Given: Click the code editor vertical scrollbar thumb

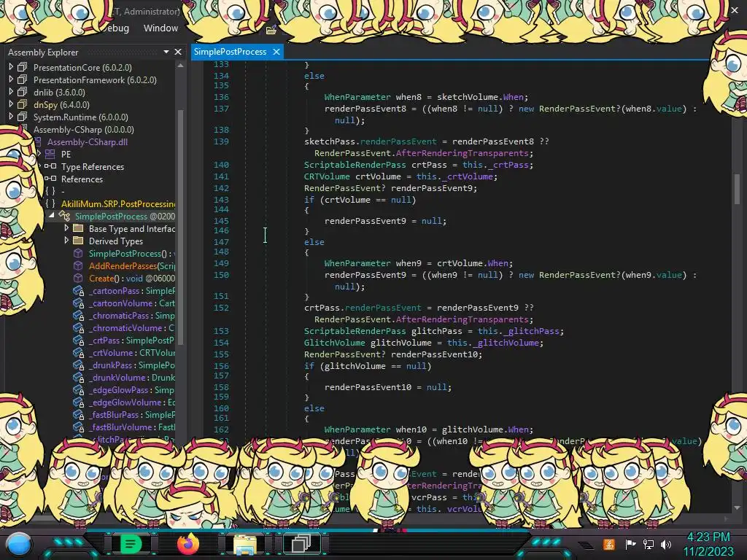Looking at the screenshot, I should [x=737, y=188].
